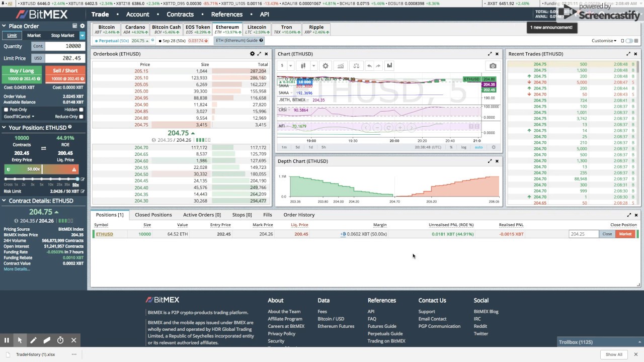This screenshot has width=644, height=362.
Task: Expand the Orderbook panel to fullscreen
Action: (x=260, y=54)
